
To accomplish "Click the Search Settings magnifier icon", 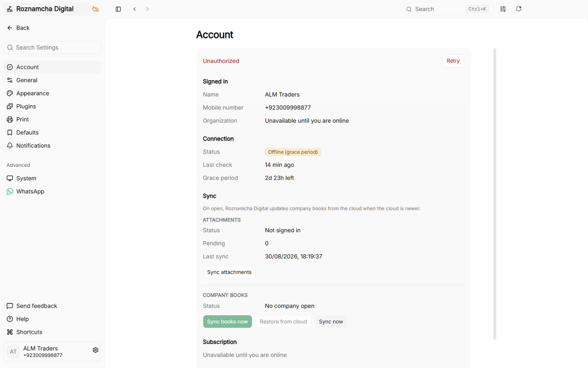I will (10, 47).
